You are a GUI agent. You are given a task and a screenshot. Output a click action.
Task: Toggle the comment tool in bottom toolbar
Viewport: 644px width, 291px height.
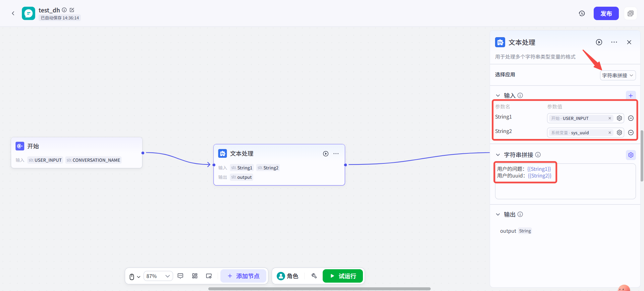(x=180, y=276)
